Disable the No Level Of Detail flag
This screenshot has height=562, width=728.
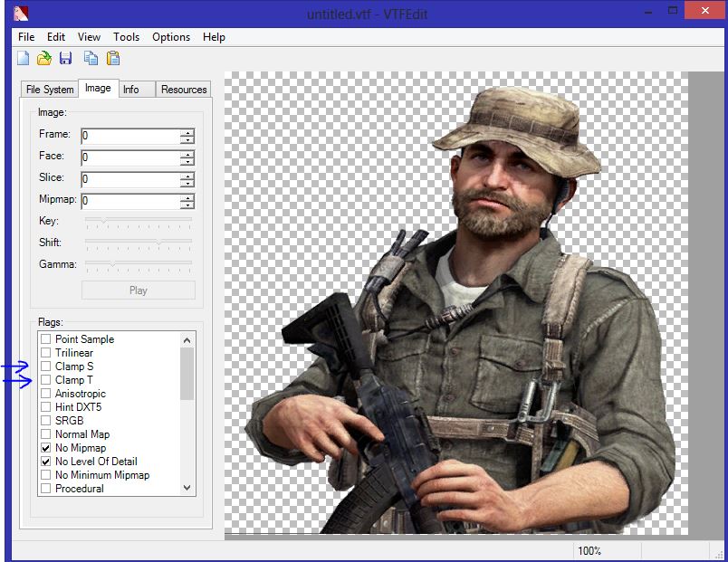45,462
